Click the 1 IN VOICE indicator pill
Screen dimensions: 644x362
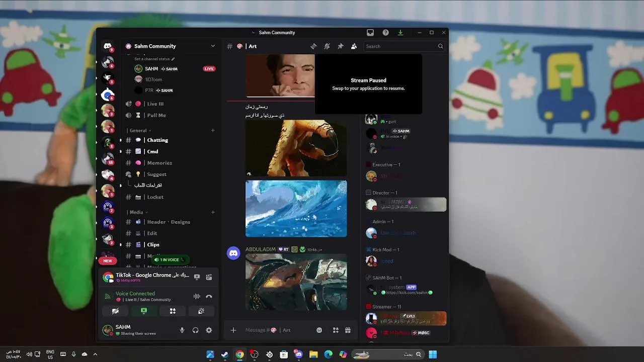[x=170, y=260]
